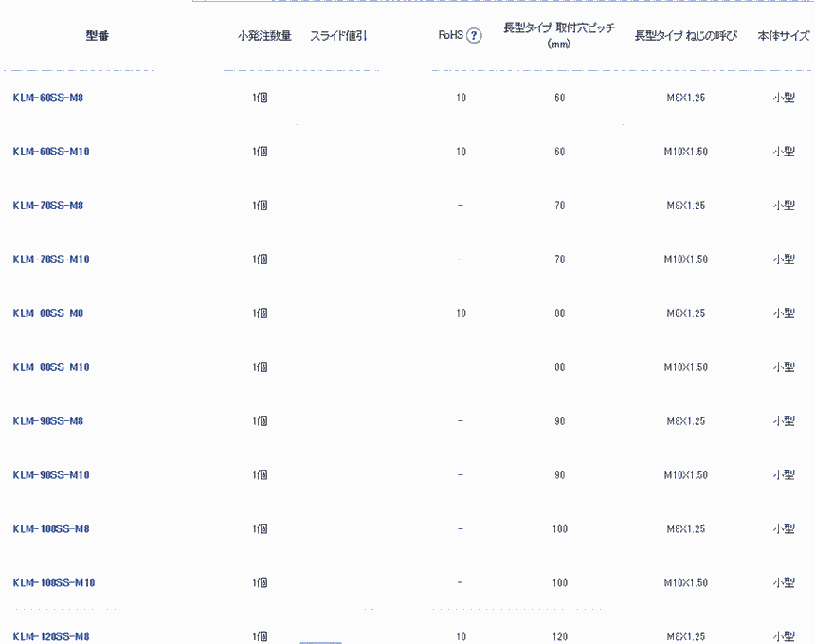The width and height of the screenshot is (815, 644).
Task: Click the 小発注数量 column header
Action: [264, 36]
